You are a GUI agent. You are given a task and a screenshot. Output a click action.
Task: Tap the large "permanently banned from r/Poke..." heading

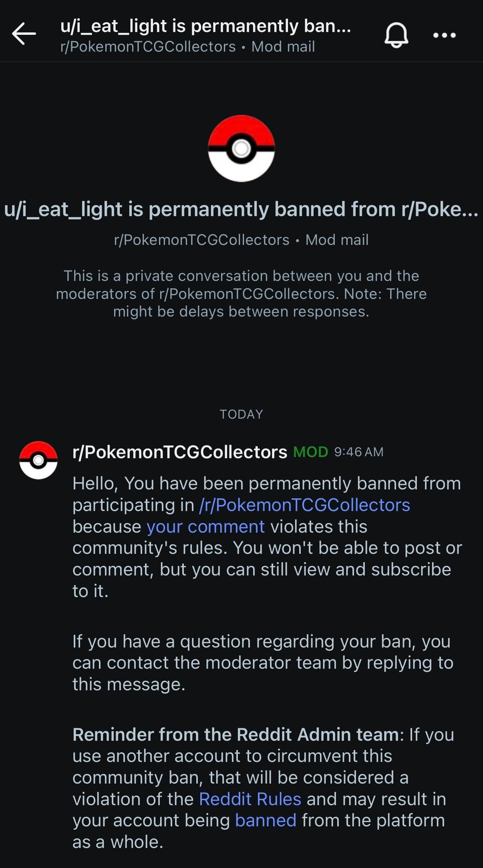241,209
